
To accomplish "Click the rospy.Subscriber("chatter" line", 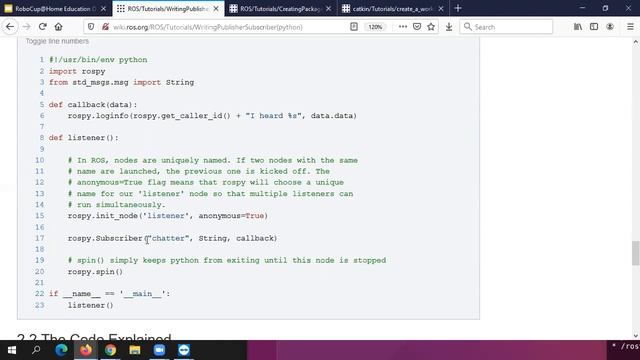I will click(x=172, y=238).
